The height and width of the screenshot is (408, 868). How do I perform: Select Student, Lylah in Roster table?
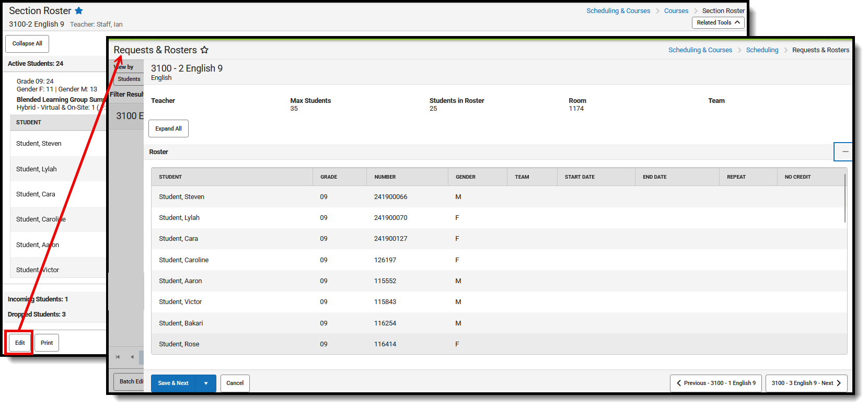click(179, 218)
